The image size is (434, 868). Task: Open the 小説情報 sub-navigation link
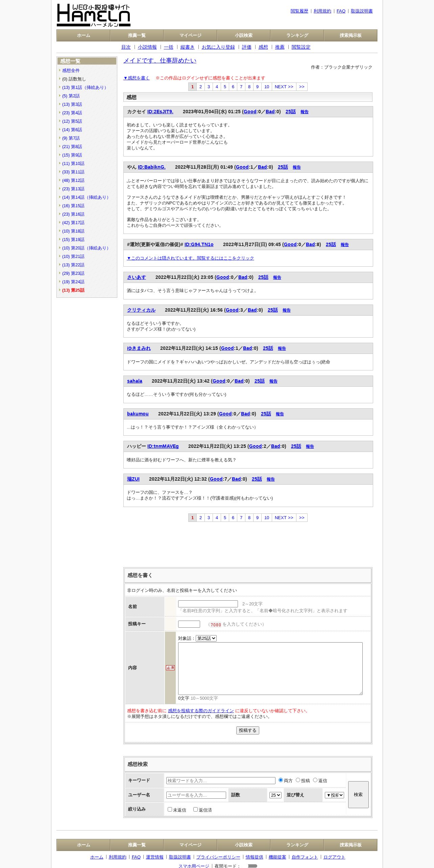tap(147, 47)
